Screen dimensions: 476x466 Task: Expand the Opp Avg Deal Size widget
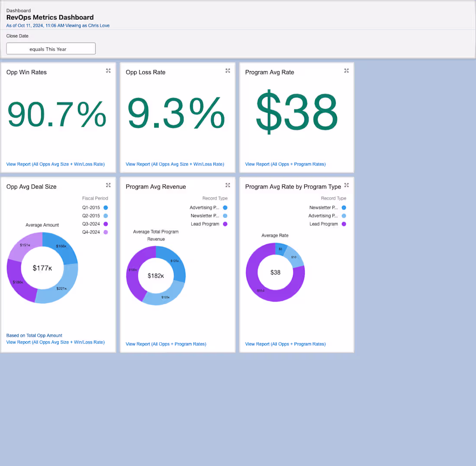point(108,185)
